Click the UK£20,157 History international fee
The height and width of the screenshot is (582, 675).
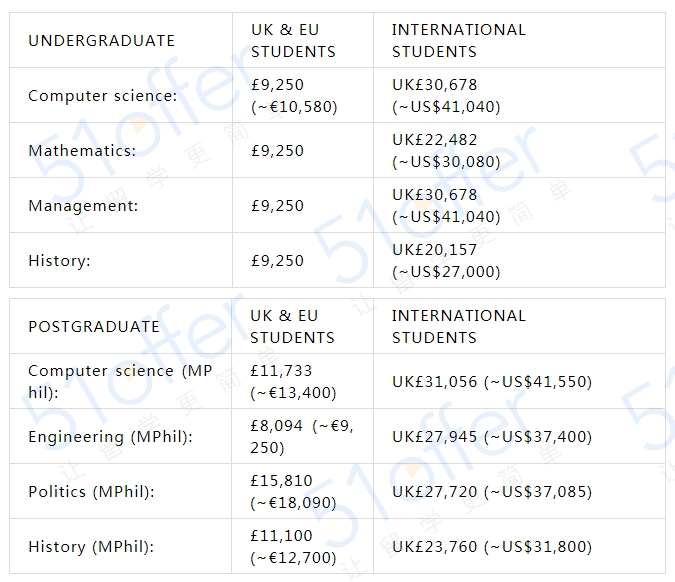pos(446,261)
